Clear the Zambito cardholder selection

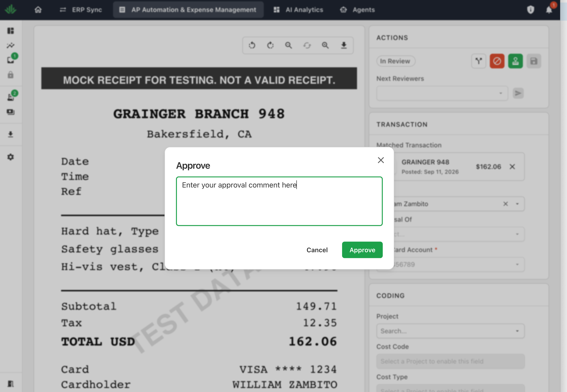505,204
